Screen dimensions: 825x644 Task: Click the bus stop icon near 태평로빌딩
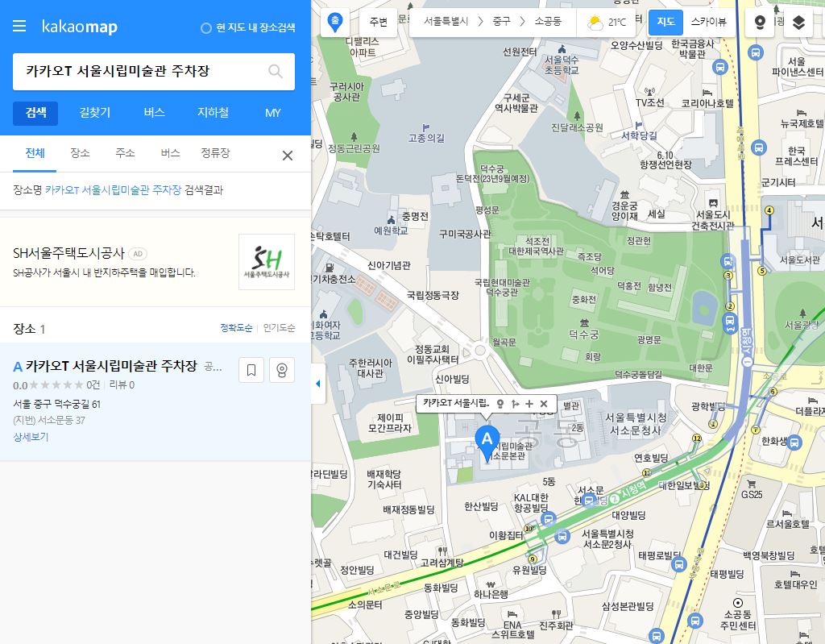[x=678, y=565]
